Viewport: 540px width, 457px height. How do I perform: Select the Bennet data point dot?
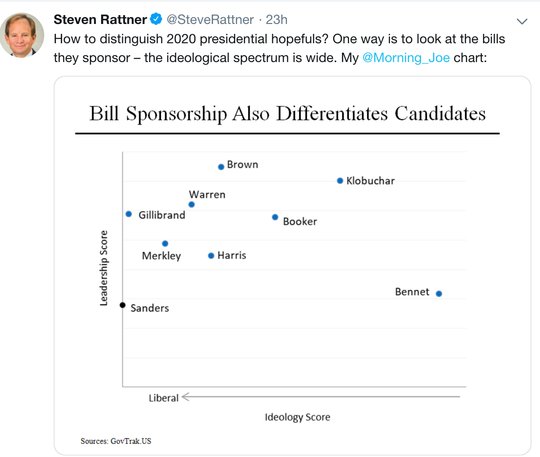click(x=439, y=294)
